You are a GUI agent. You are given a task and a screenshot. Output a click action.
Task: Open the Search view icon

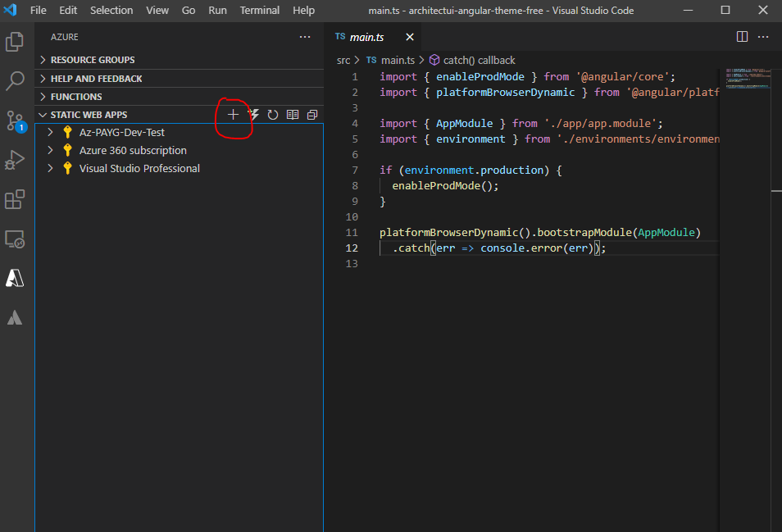click(x=15, y=81)
